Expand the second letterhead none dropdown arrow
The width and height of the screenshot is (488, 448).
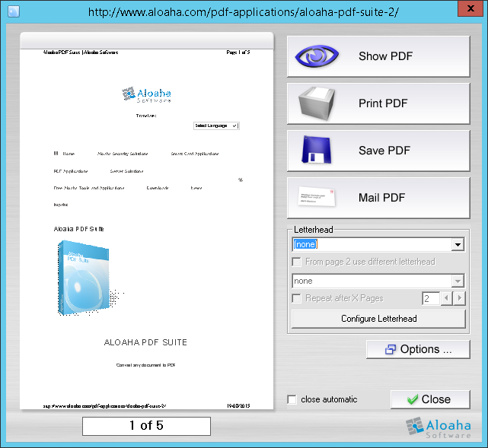458,281
